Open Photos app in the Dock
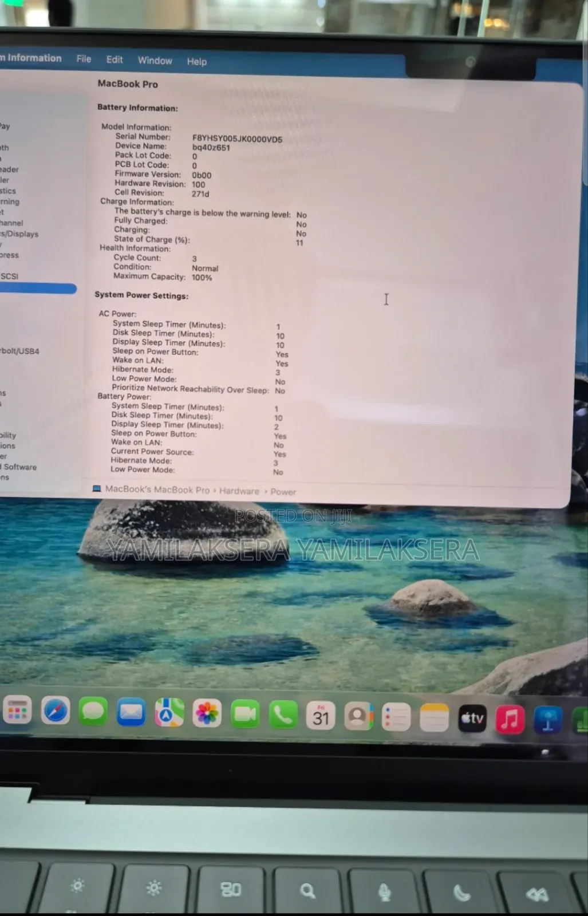This screenshot has width=588, height=916. (207, 713)
